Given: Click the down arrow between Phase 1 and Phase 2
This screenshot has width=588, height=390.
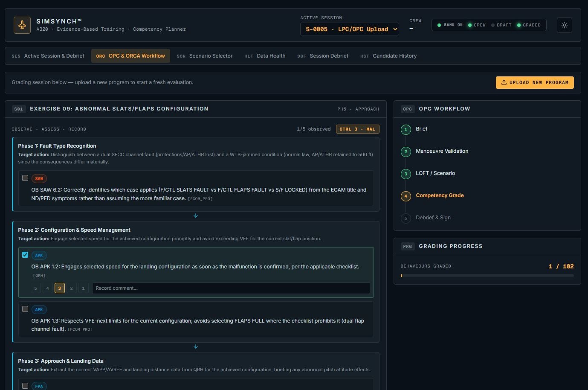Looking at the screenshot, I should pyautogui.click(x=196, y=215).
